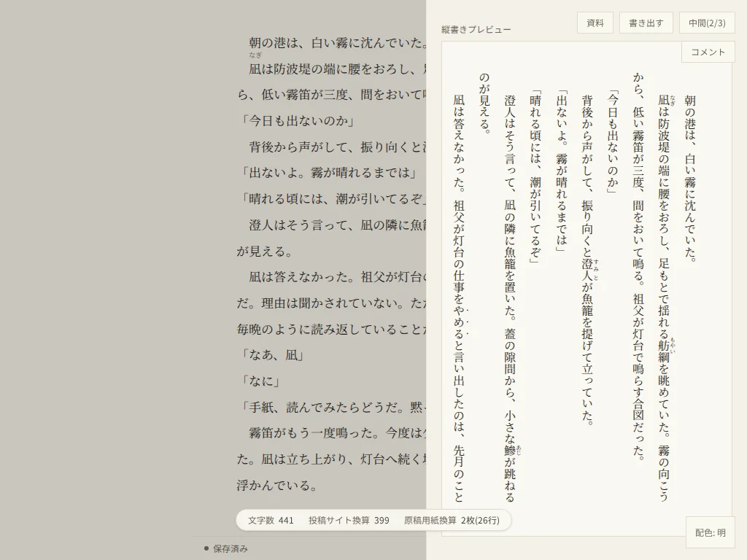Click editor line starting 「手紙、読んでみたらどうだ

coord(332,407)
